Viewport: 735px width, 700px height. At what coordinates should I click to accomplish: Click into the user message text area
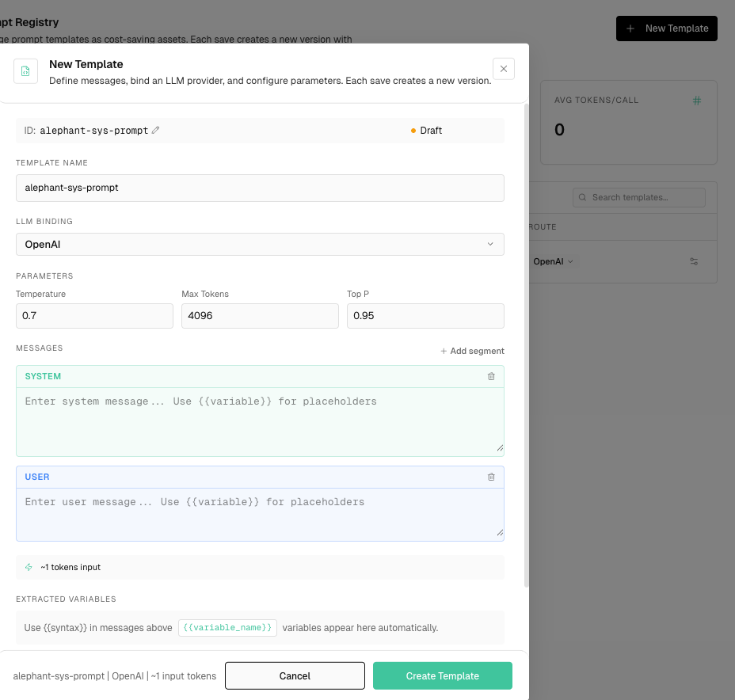(x=260, y=515)
